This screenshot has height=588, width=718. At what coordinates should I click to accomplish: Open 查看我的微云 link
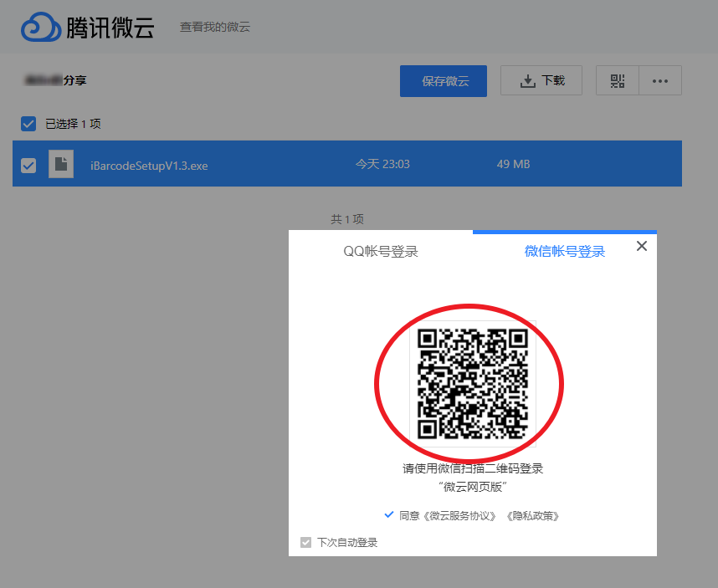[215, 27]
